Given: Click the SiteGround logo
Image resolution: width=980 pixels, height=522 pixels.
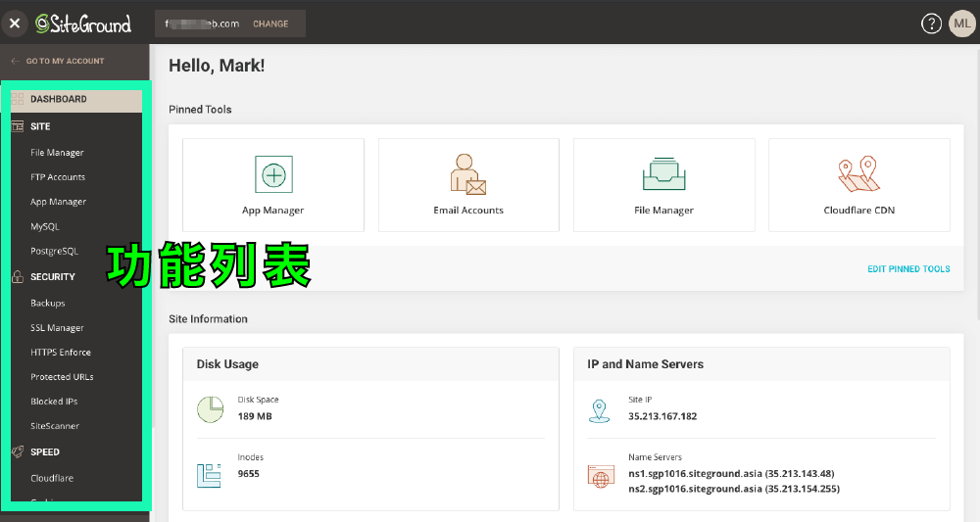Looking at the screenshot, I should [x=83, y=24].
